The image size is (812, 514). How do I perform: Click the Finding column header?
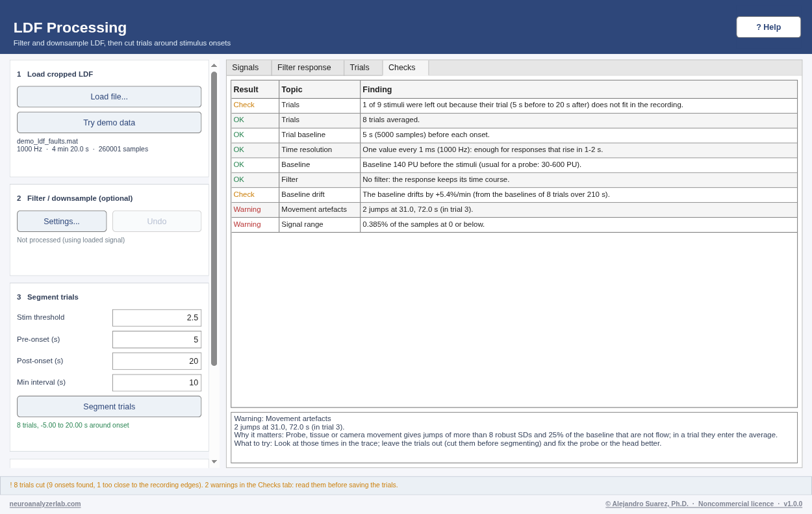(579, 90)
